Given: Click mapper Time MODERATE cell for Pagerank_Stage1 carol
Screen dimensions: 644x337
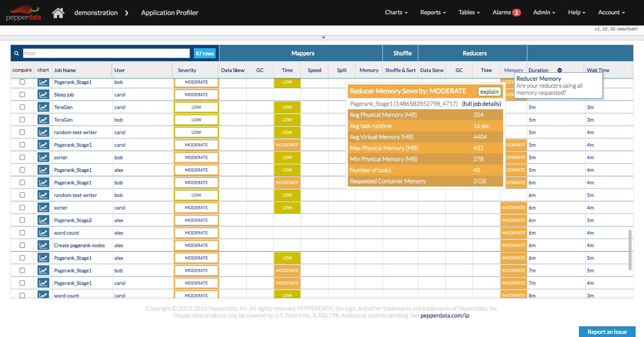Looking at the screenshot, I should pyautogui.click(x=287, y=145).
